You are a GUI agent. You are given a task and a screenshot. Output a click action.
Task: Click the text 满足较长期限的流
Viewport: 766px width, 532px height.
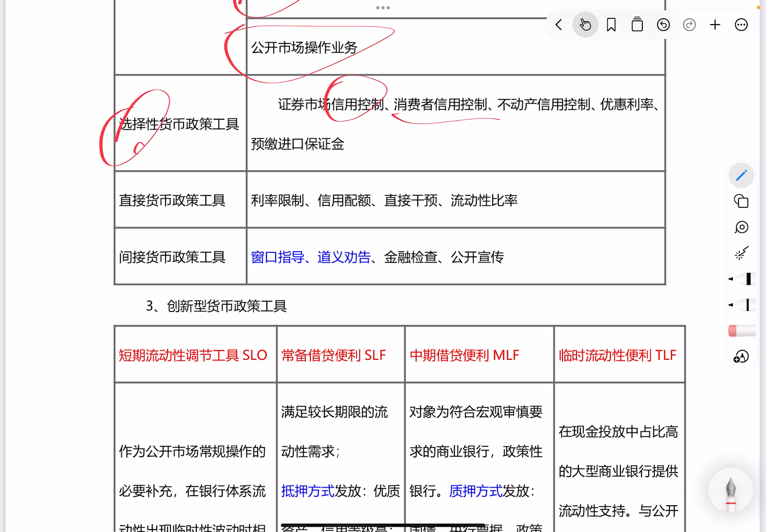334,412
